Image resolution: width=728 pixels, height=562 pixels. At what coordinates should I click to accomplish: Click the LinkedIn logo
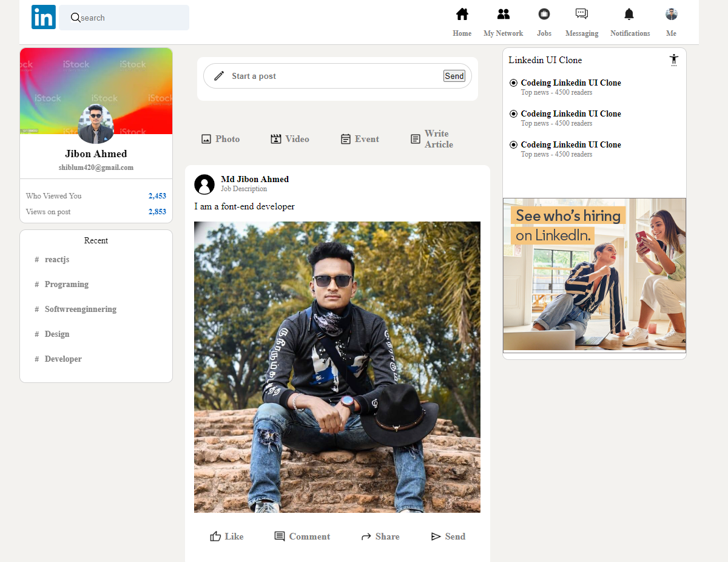click(x=44, y=17)
